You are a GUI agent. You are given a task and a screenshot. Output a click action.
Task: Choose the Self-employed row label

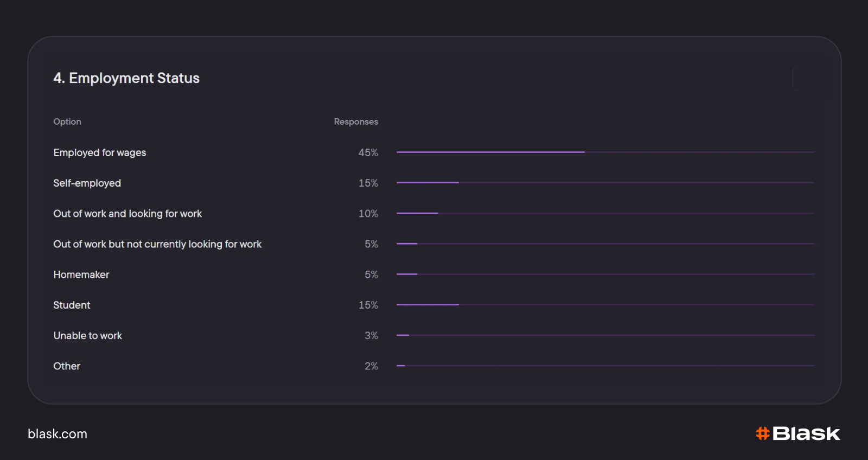(x=87, y=183)
